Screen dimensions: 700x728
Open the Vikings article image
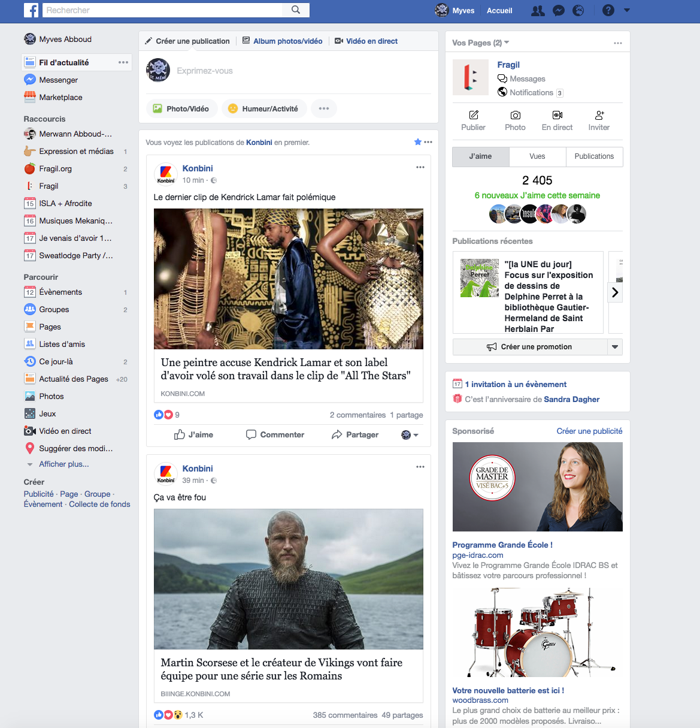(289, 579)
